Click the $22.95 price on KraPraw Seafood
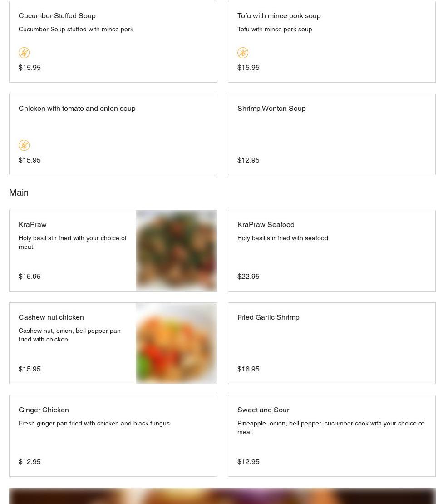The image size is (438, 504). coord(248,276)
